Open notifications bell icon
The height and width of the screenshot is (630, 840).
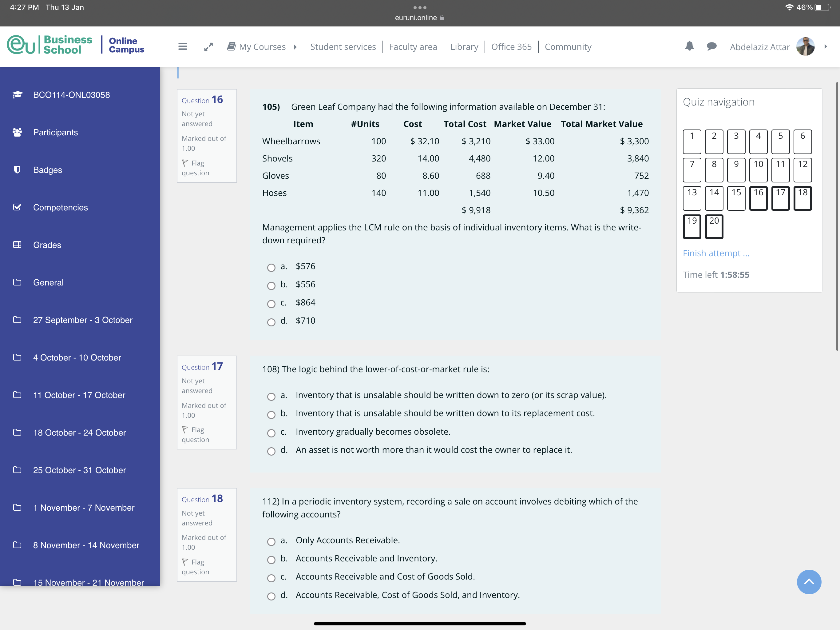coord(689,46)
